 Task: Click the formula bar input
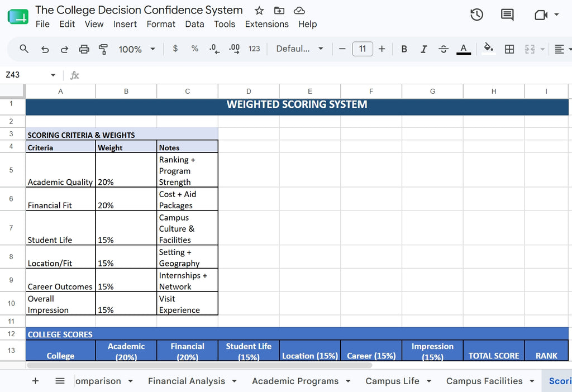click(325, 75)
